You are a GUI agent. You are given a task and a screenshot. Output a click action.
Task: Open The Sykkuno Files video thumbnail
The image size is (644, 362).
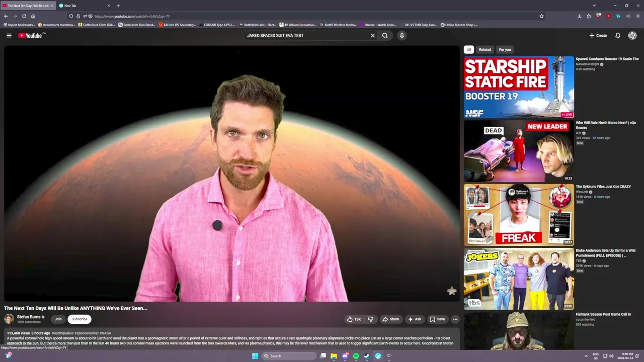coord(519,215)
